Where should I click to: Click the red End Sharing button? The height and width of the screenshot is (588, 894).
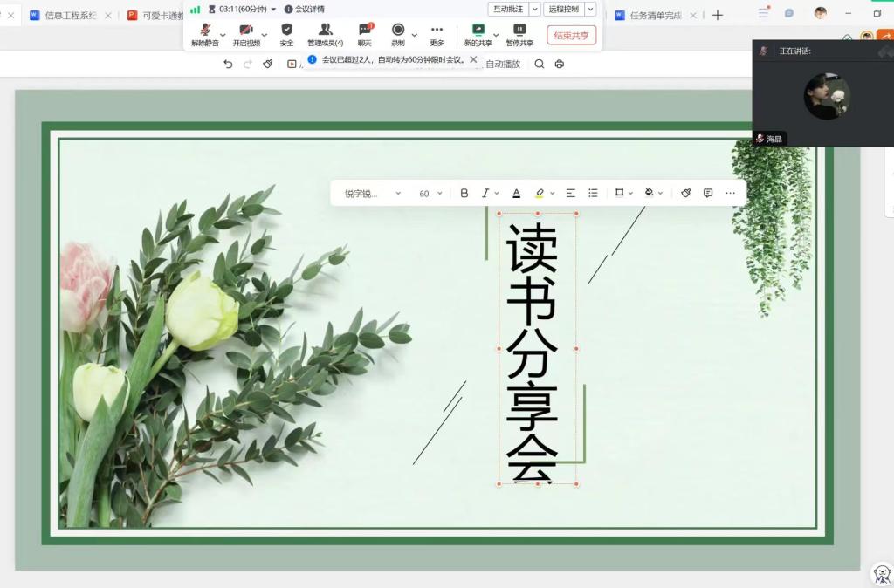[x=571, y=35]
